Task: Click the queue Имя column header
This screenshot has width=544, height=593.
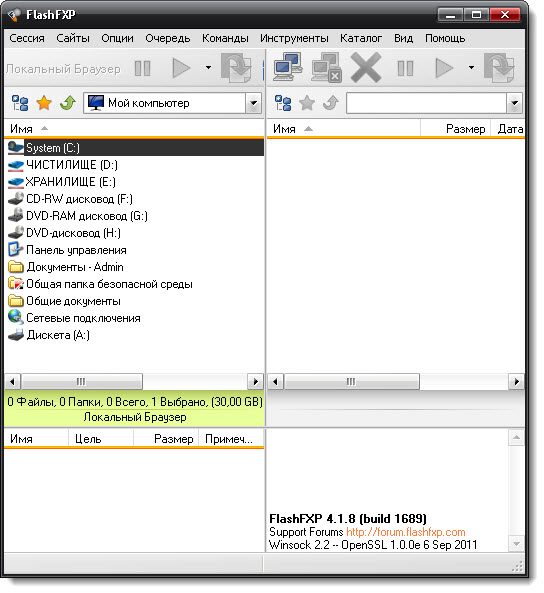Action: tap(36, 439)
